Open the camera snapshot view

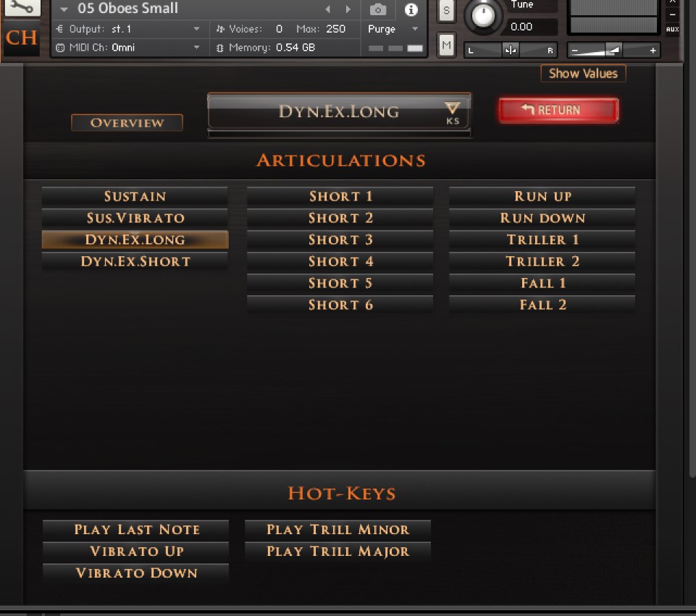[x=377, y=9]
